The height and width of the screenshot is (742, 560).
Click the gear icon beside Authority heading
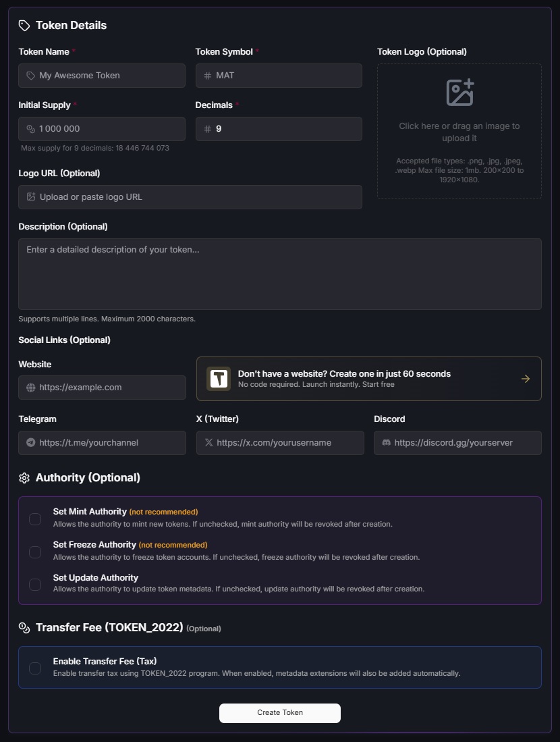(x=24, y=478)
